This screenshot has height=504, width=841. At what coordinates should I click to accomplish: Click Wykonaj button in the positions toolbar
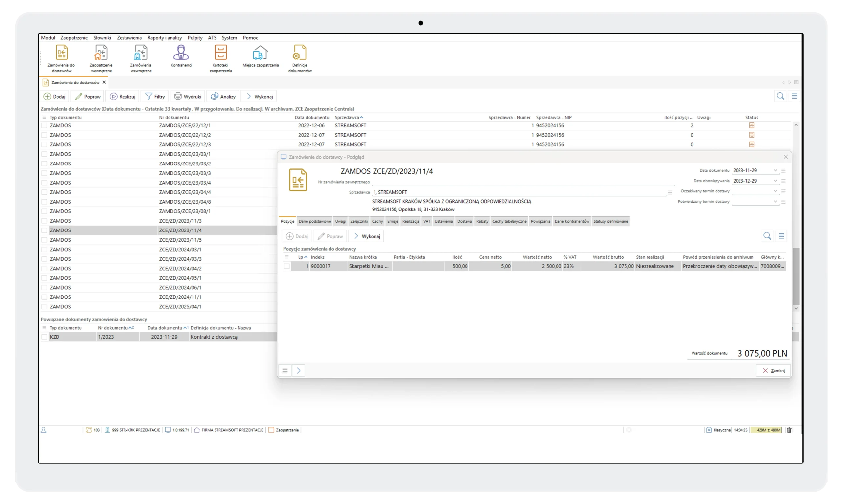(366, 236)
